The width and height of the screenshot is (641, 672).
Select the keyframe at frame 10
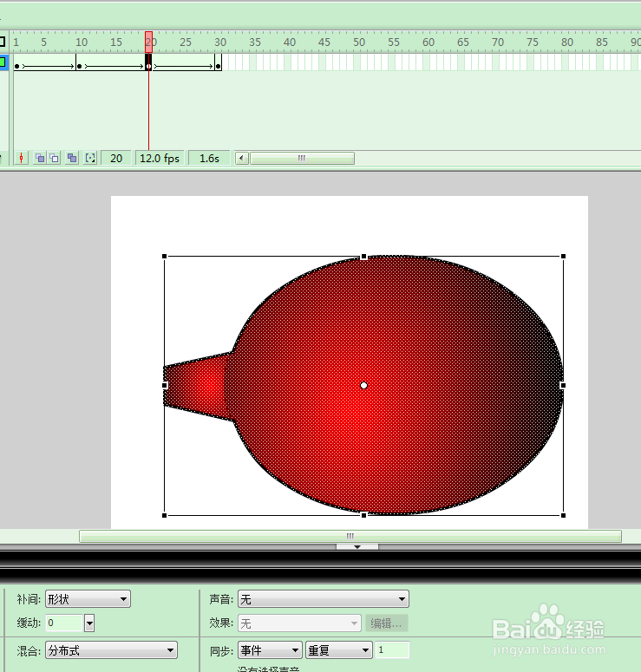pos(79,66)
